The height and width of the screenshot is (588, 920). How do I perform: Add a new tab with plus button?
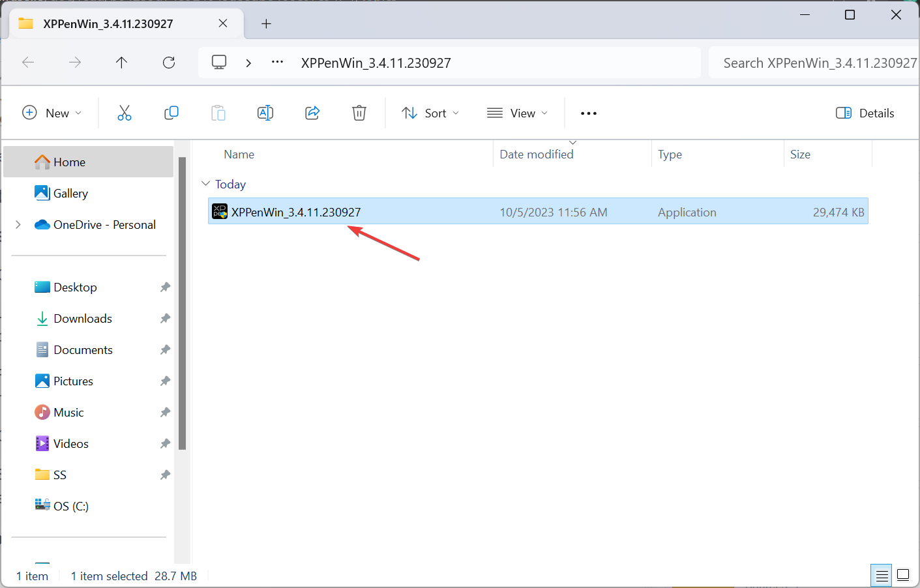[266, 23]
